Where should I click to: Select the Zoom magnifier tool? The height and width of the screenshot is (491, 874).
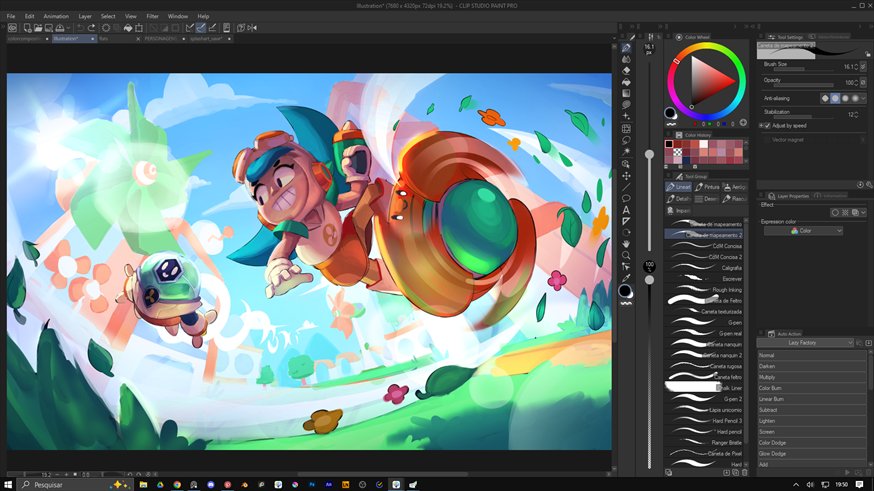(x=626, y=255)
